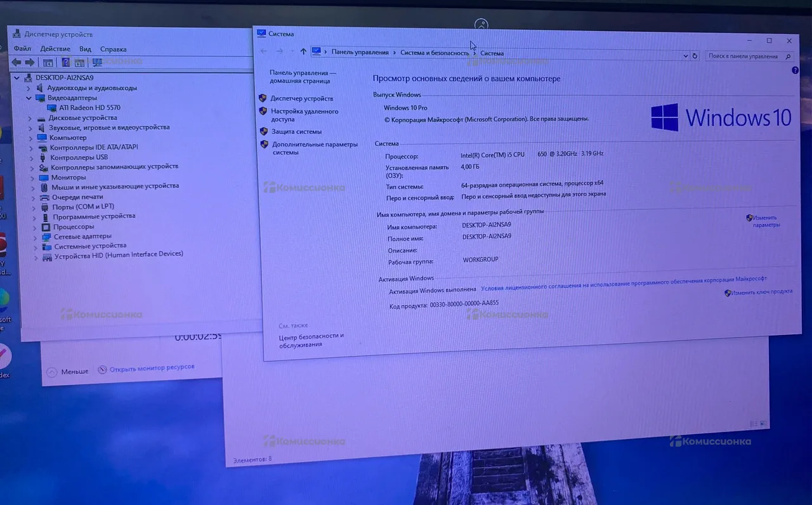Click Открыть монитор ресурсов link
Viewport: 812px width, 505px height.
coord(152,367)
